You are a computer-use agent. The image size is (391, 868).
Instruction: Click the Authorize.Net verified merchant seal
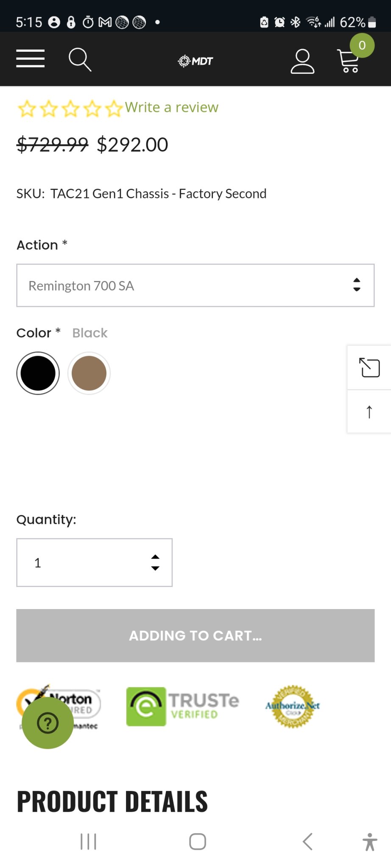pyautogui.click(x=293, y=707)
